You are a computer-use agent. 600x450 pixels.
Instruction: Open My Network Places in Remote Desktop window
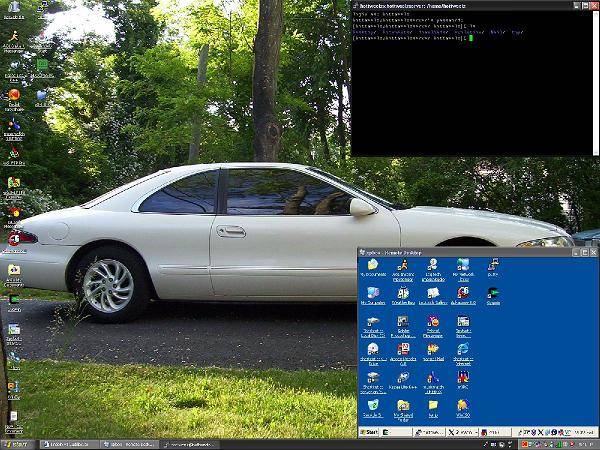pyautogui.click(x=463, y=264)
